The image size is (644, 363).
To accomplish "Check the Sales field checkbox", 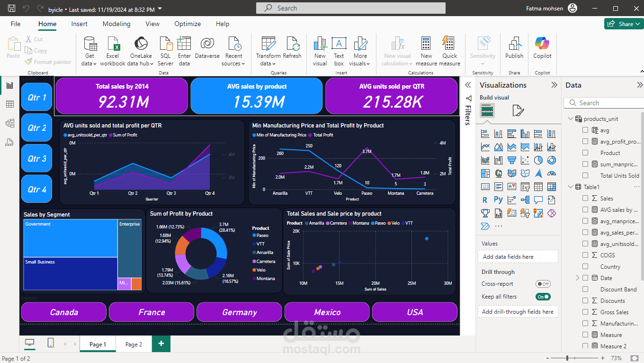I will pos(586,198).
